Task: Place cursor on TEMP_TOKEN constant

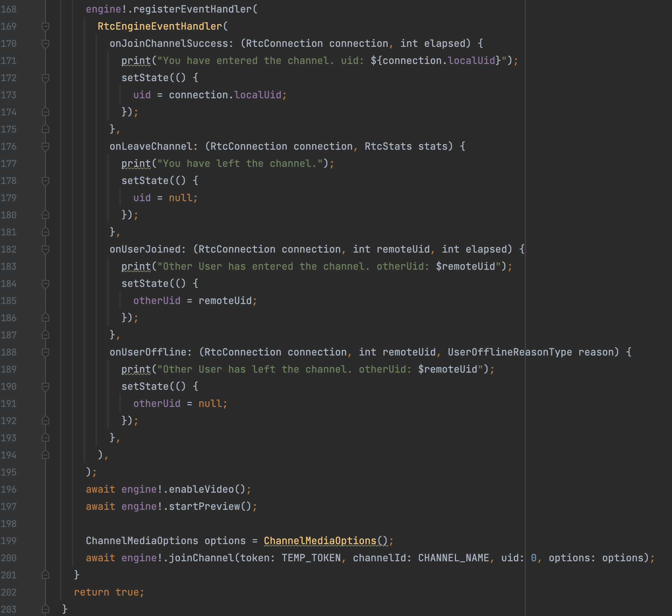Action: tap(311, 558)
